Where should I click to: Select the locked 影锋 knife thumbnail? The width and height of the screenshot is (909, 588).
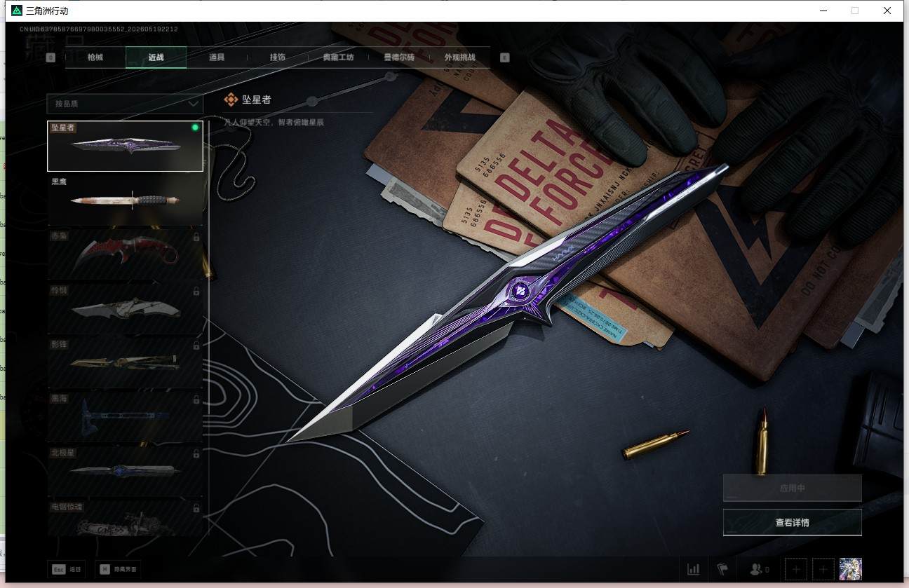pos(125,362)
